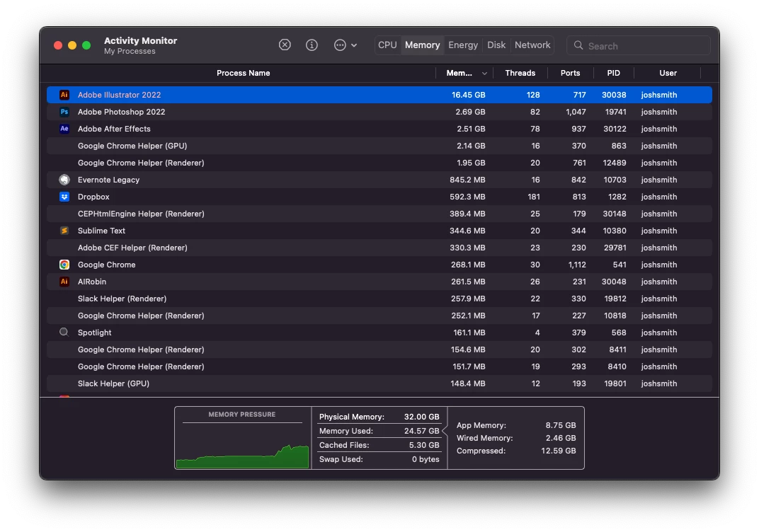Expand the chevron beside the ellipsis button
759x532 pixels.
coord(354,45)
